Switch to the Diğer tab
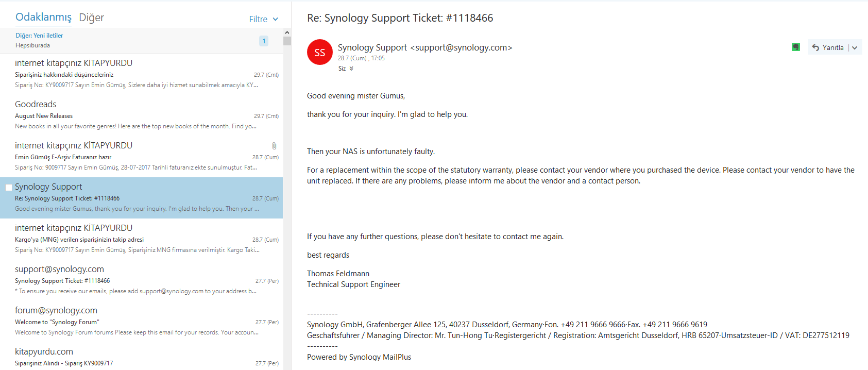868x370 pixels. point(91,18)
